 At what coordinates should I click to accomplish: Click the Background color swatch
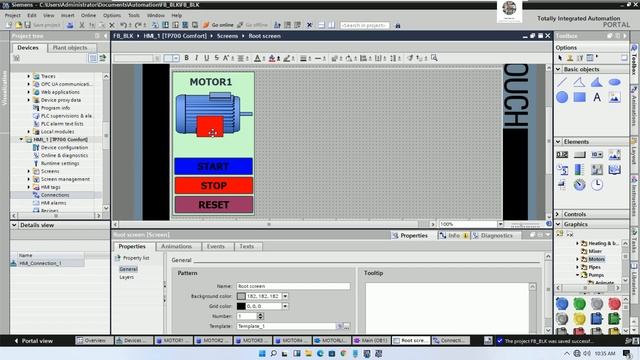[x=241, y=296]
